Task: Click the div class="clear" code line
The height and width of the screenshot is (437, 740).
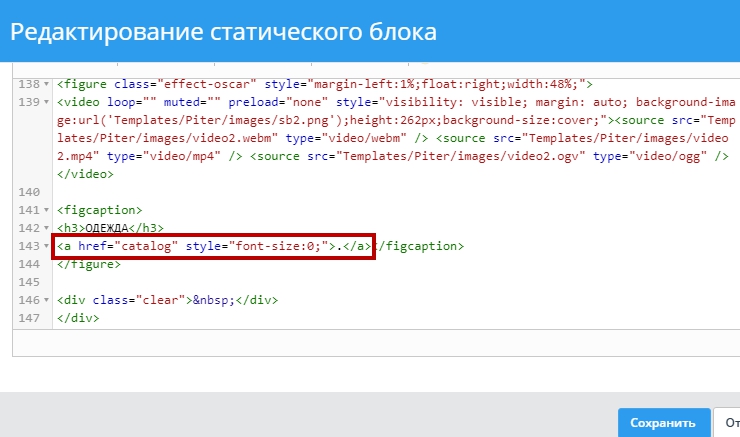Action: click(168, 300)
